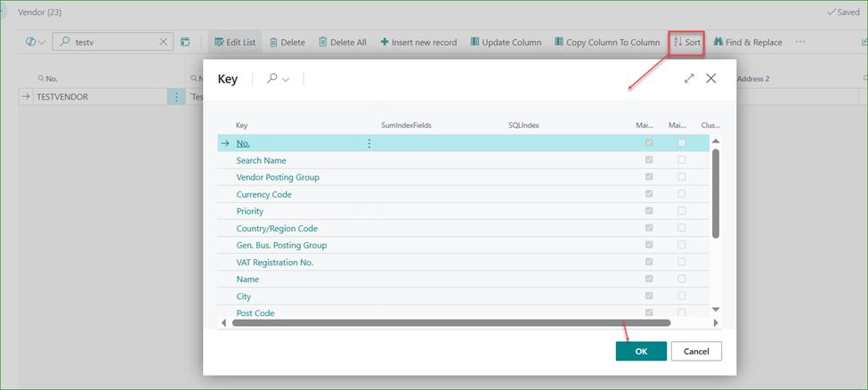Click the Saved checkmark indicator

pyautogui.click(x=842, y=12)
